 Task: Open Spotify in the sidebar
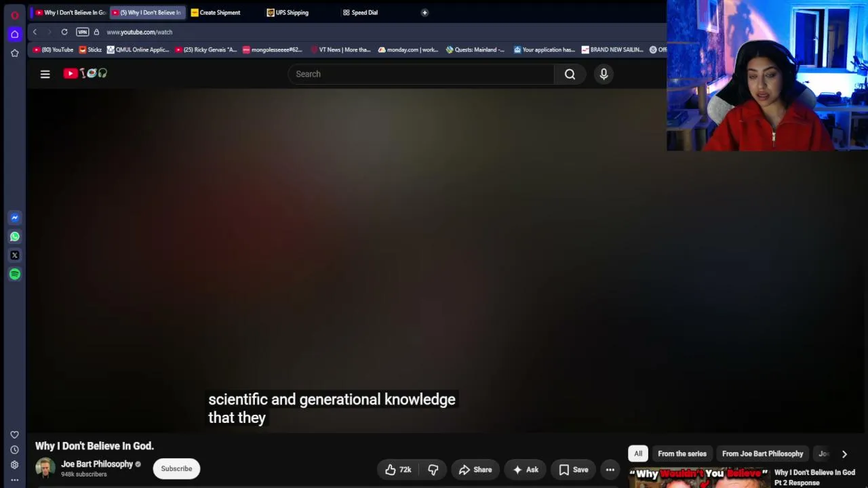click(14, 274)
